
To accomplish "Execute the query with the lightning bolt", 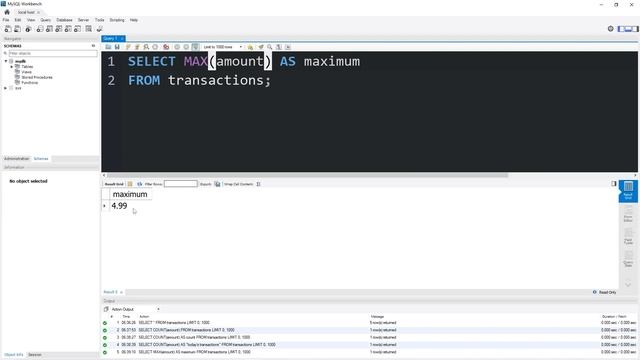I will pos(128,47).
